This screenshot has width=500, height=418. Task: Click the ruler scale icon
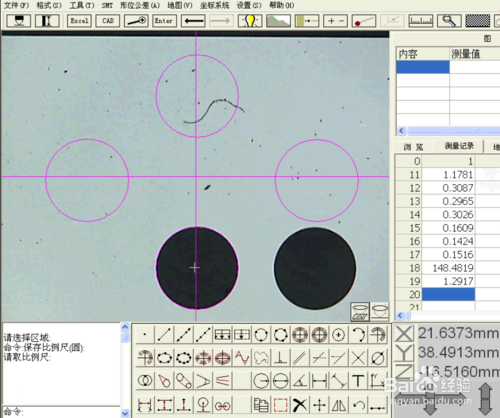click(421, 21)
